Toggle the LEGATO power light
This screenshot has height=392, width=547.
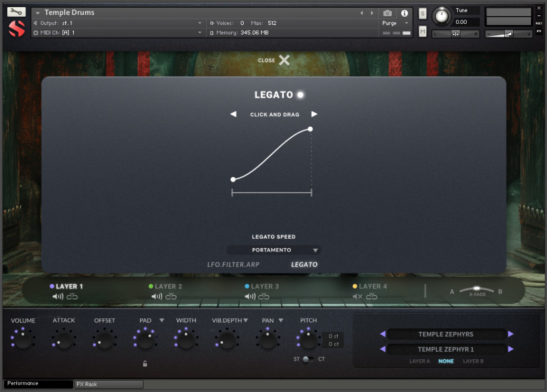coord(300,94)
